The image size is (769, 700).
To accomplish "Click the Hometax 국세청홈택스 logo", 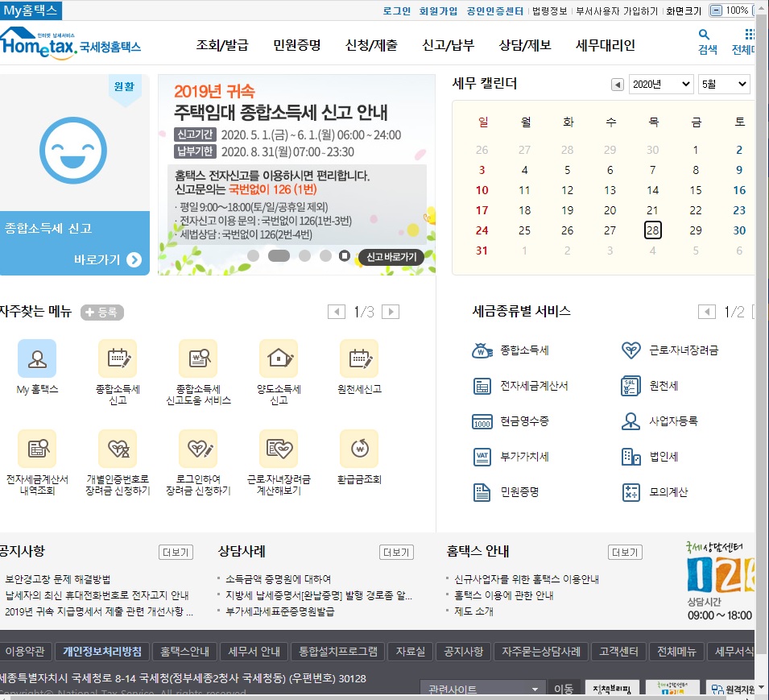I will coord(71,43).
